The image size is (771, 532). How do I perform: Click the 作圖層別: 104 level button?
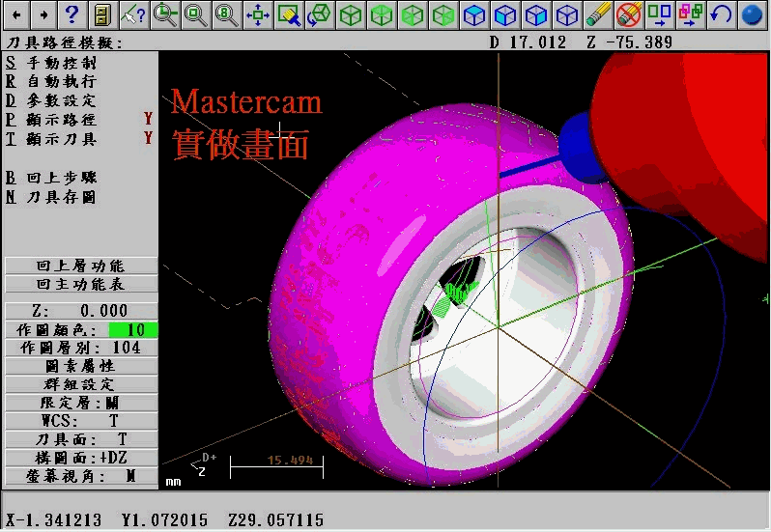(x=81, y=348)
